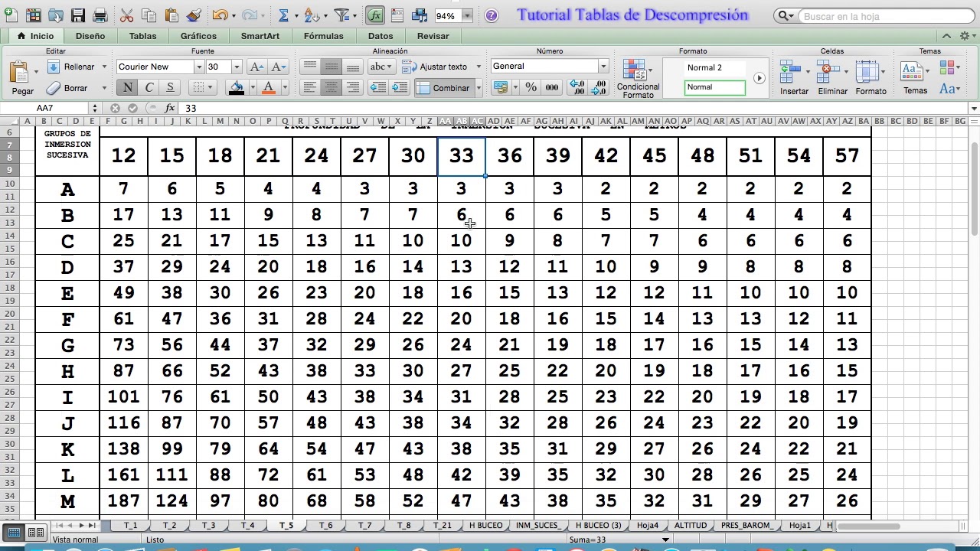Open number format dropdown General

pos(603,67)
